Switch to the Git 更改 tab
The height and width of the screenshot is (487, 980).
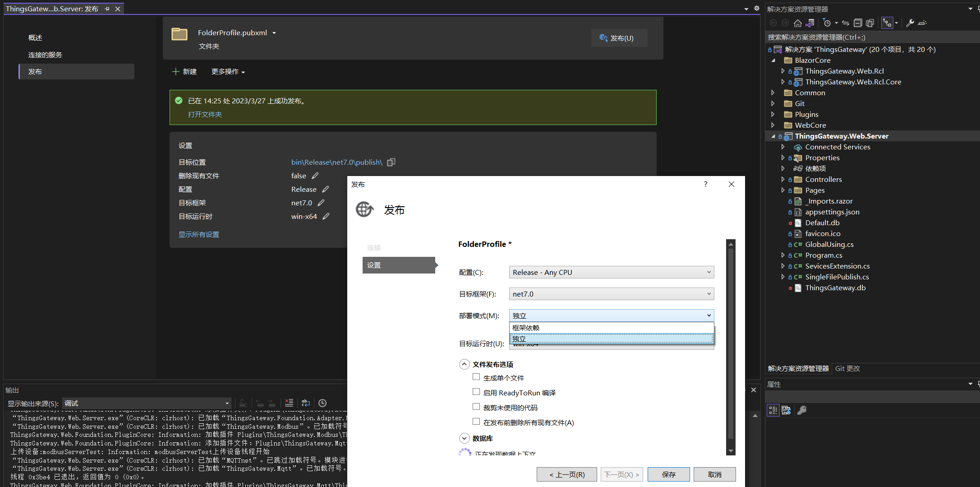(847, 368)
